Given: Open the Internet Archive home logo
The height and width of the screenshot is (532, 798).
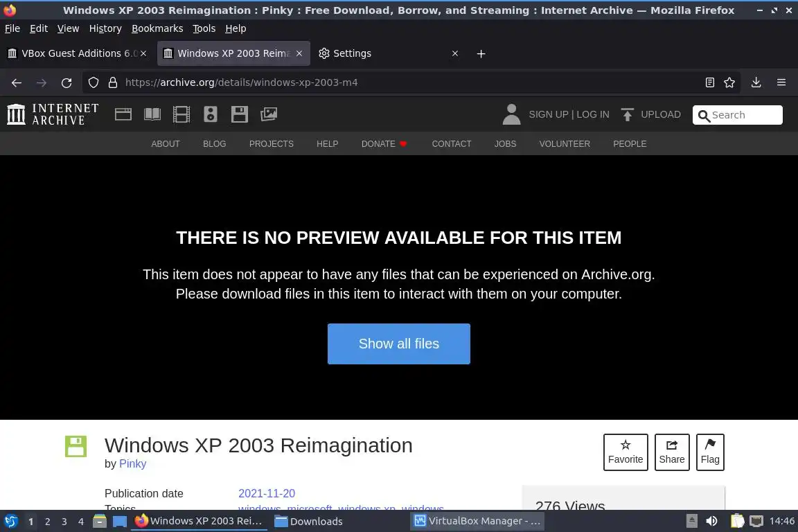Looking at the screenshot, I should (53, 114).
